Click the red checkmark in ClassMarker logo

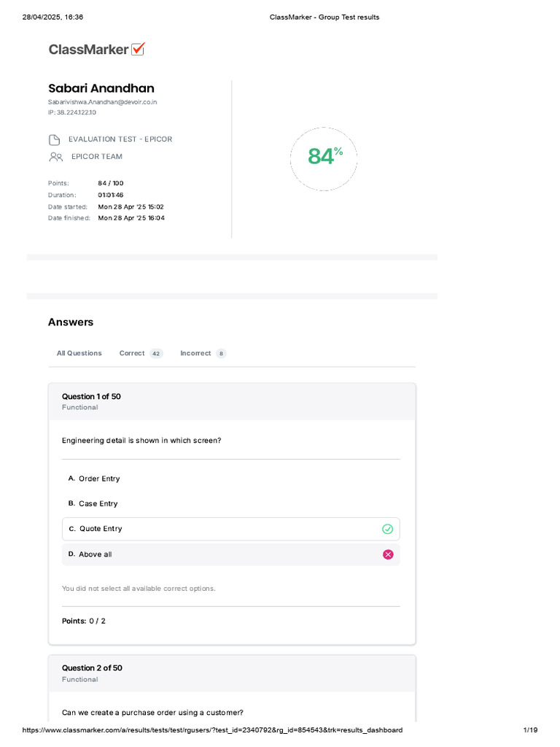pyautogui.click(x=138, y=48)
